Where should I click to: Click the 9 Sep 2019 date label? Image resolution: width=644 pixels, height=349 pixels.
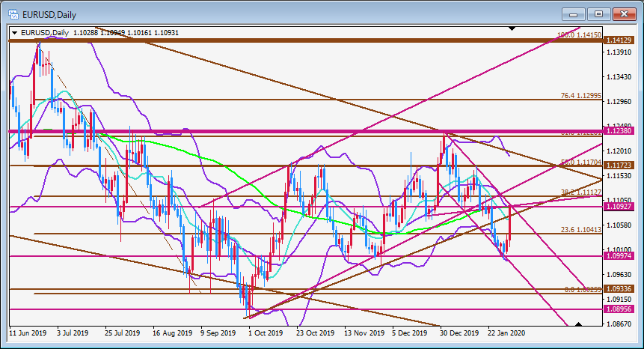coord(218,333)
